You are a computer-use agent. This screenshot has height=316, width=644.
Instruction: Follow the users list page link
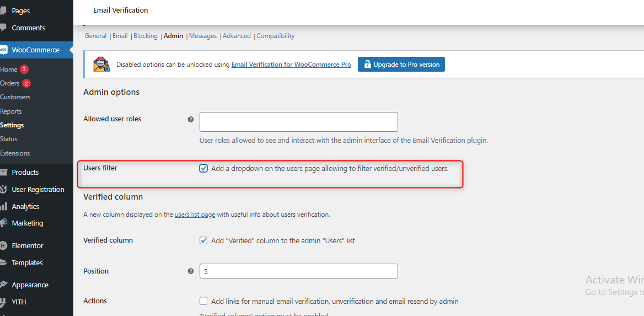click(x=195, y=215)
